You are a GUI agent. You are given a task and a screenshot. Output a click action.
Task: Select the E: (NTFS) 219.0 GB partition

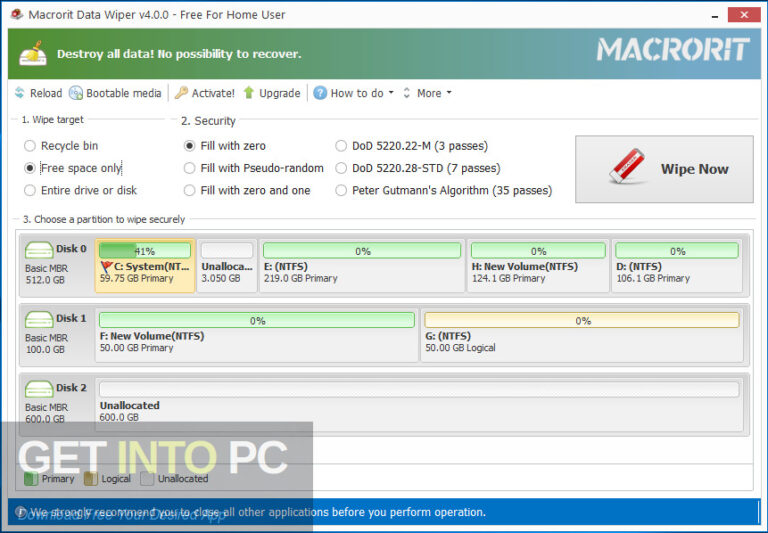tap(362, 266)
